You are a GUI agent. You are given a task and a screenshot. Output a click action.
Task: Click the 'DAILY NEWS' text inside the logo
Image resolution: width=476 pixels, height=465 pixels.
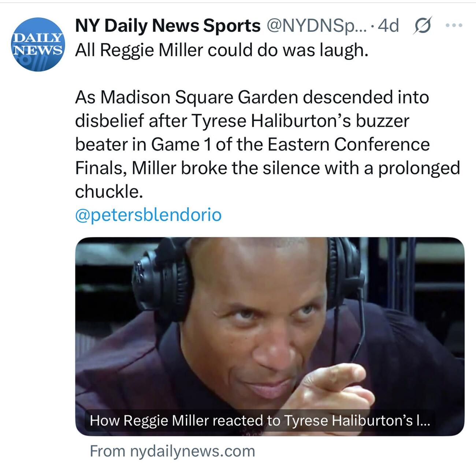(37, 43)
